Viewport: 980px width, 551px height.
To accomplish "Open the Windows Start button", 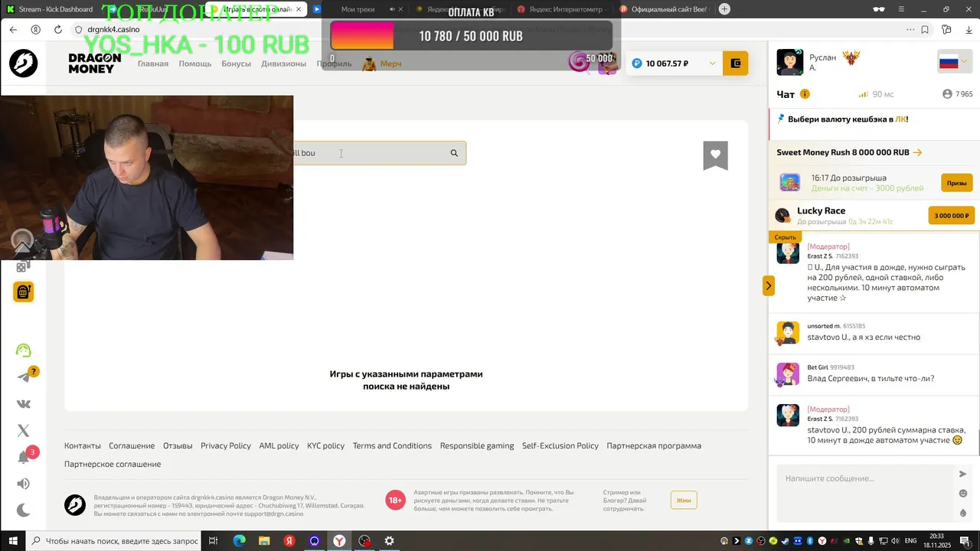I will tap(12, 541).
